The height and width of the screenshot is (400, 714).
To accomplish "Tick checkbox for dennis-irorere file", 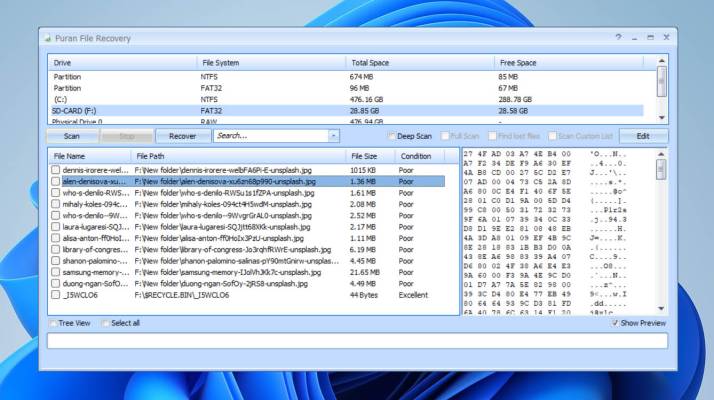I will (x=56, y=170).
